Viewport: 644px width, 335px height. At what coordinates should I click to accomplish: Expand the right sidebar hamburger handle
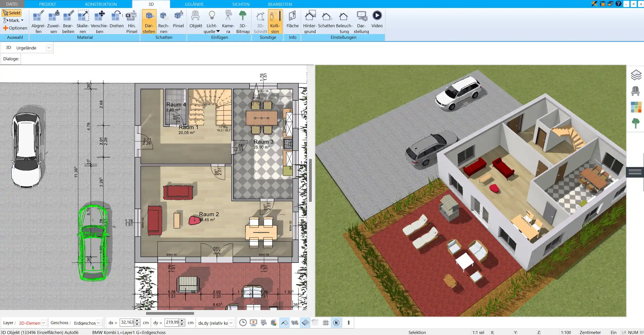coord(635,172)
